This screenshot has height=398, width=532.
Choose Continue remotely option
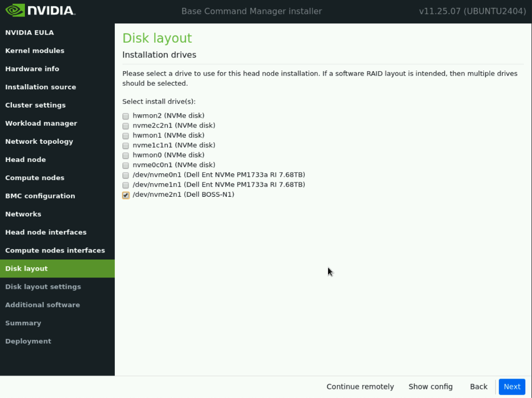point(360,387)
